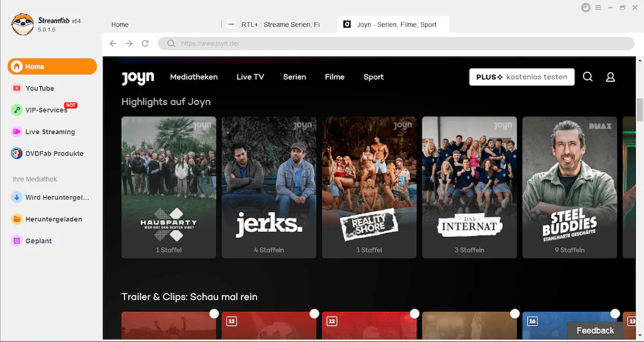Viewport: 644px width, 342px height.
Task: Open the Reality Shore show card
Action: point(369,187)
